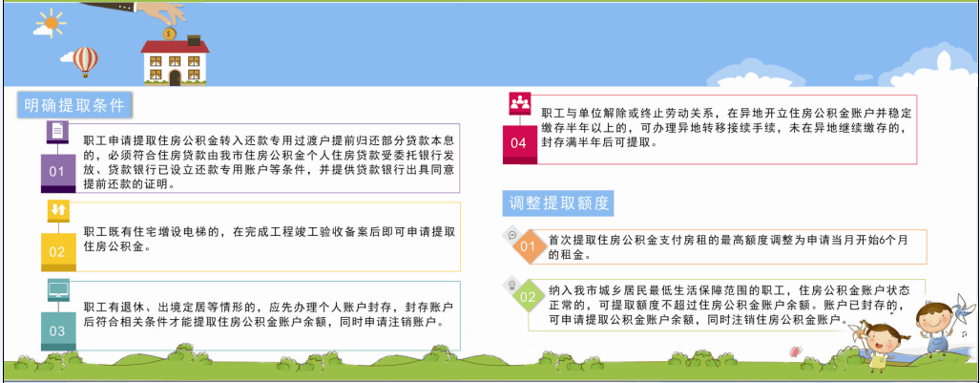Viewport: 980px width, 383px height.
Task: Click the elevator installation text about 增设电梯
Action: pos(269,239)
